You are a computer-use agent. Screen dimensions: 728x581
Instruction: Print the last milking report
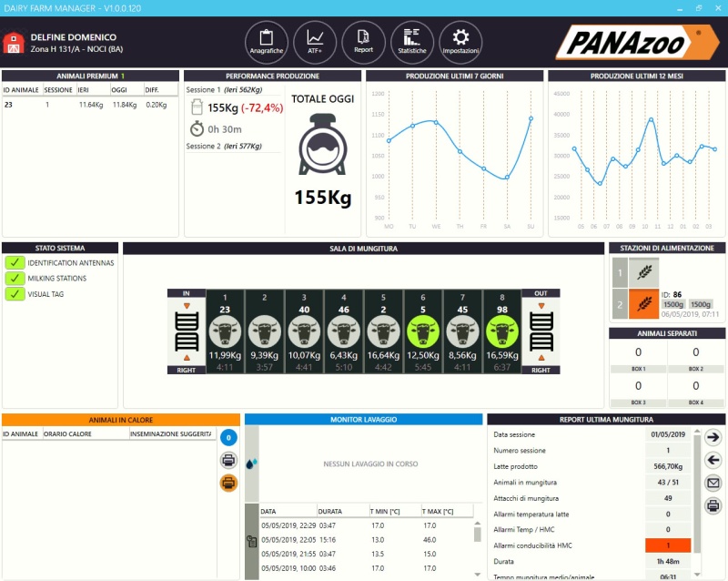pos(713,505)
